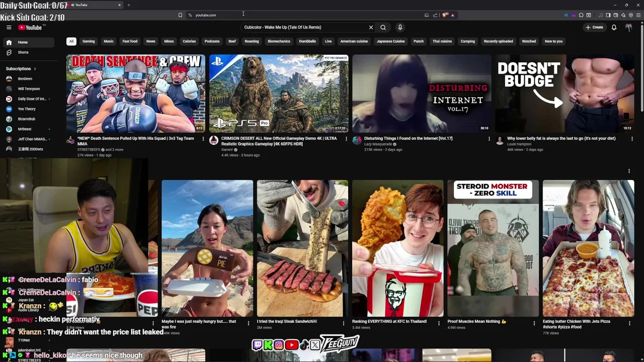This screenshot has height=362, width=644.
Task: Open the KFC bucket short thumbnail
Action: coord(397,248)
